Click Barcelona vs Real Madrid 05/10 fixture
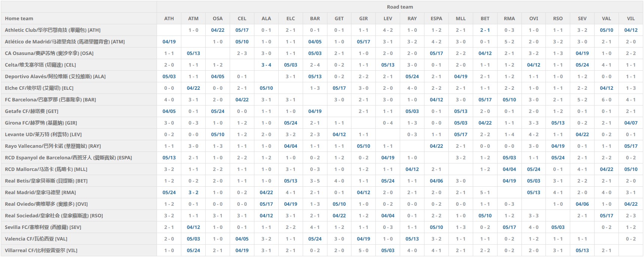The width and height of the screenshot is (644, 257). tap(509, 100)
